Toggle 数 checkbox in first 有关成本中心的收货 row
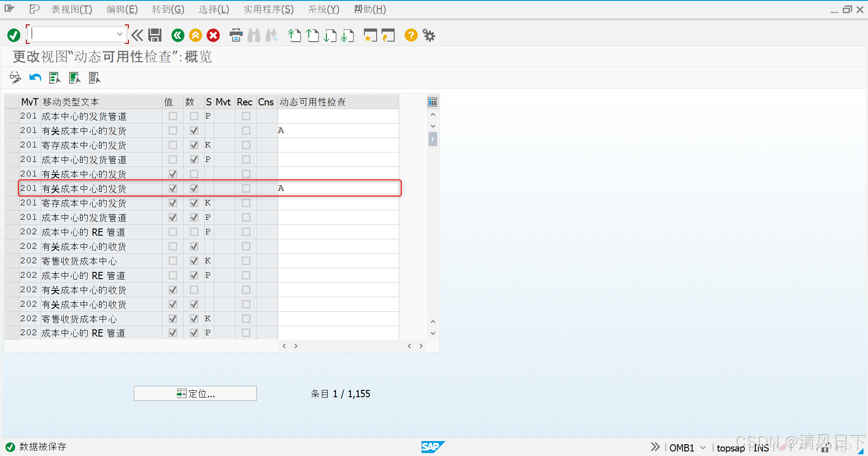Image resolution: width=868 pixels, height=456 pixels. pos(194,247)
